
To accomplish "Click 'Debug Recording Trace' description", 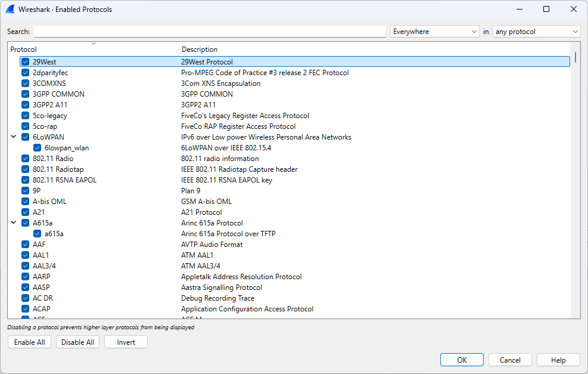I will pos(217,298).
